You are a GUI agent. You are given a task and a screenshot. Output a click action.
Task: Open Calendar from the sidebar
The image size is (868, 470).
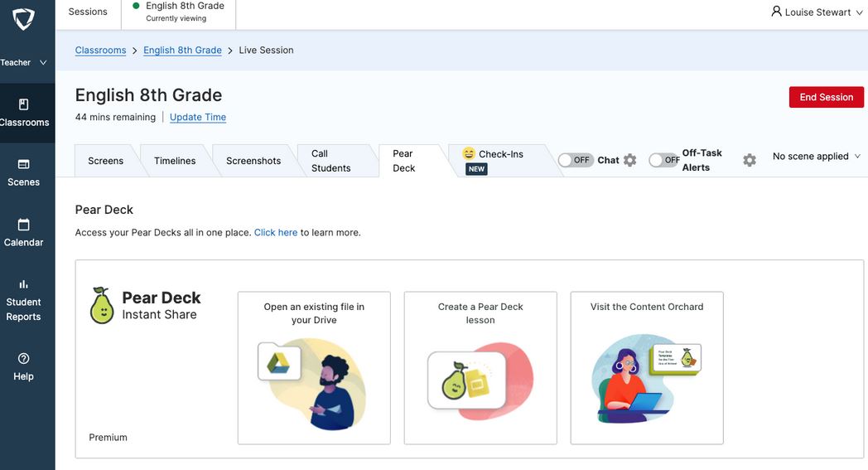24,233
